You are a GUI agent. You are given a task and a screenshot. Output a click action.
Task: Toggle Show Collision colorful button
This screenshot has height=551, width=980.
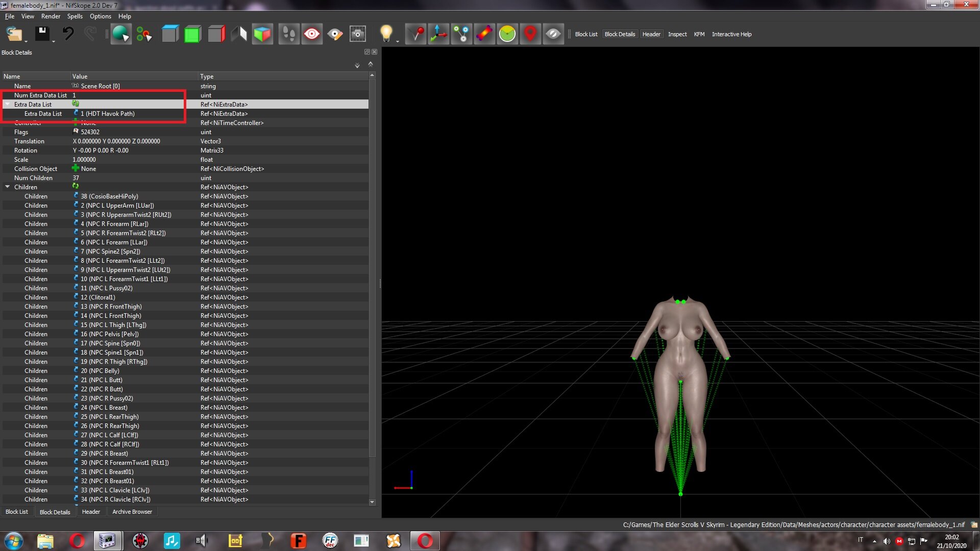point(484,34)
